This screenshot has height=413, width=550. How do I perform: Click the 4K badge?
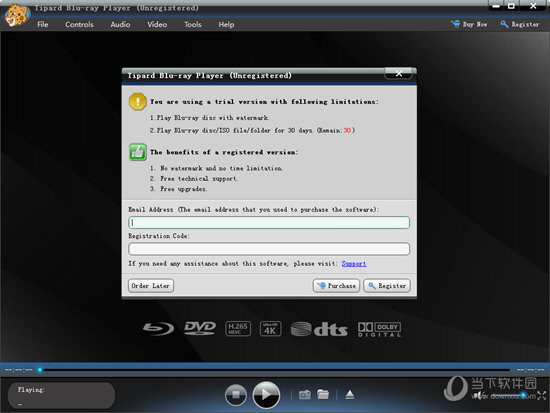tap(270, 329)
